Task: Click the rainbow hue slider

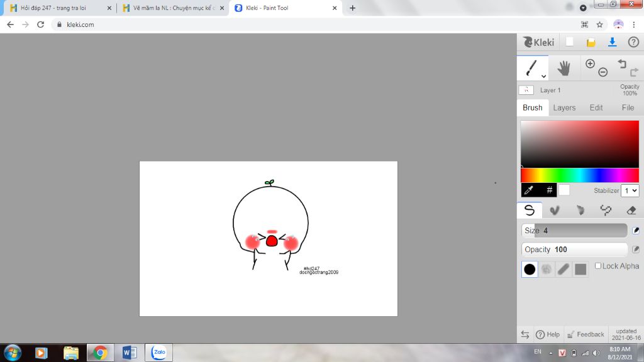Action: [579, 175]
